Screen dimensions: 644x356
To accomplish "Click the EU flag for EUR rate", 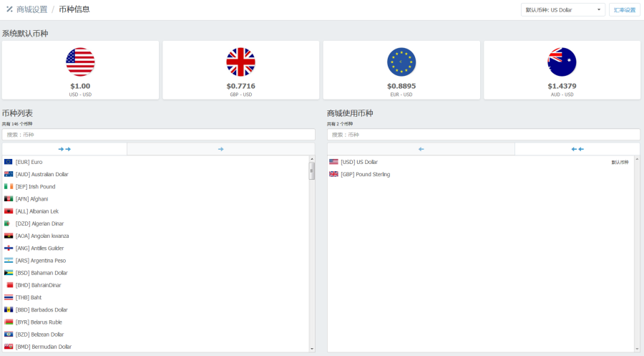I will 401,62.
